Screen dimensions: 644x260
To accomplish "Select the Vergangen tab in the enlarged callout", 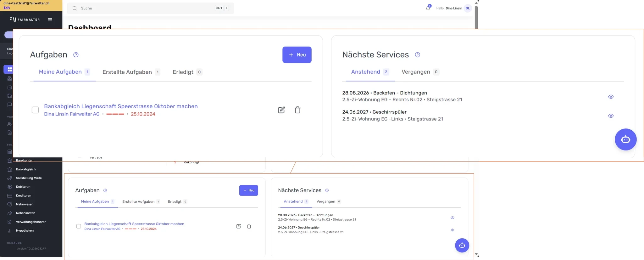I will tap(420, 72).
